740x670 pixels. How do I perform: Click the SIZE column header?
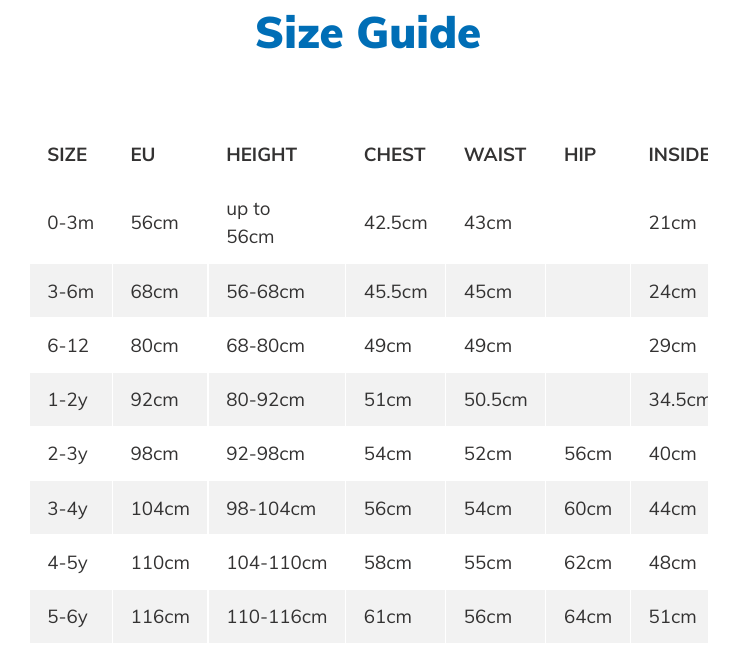(x=67, y=155)
